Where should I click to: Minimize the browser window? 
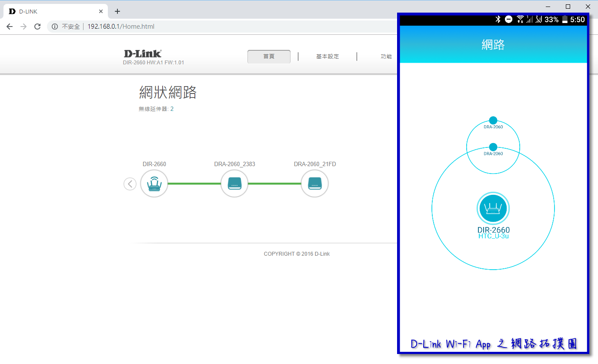tap(548, 7)
